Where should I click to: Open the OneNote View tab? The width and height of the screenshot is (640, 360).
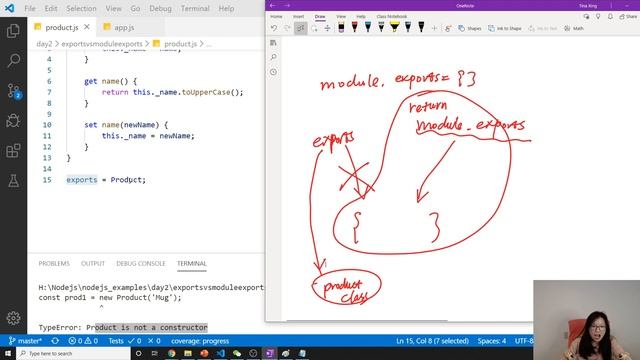(x=341, y=16)
